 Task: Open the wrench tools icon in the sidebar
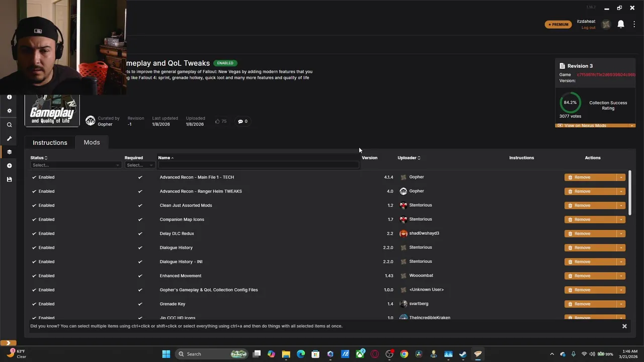tap(9, 138)
